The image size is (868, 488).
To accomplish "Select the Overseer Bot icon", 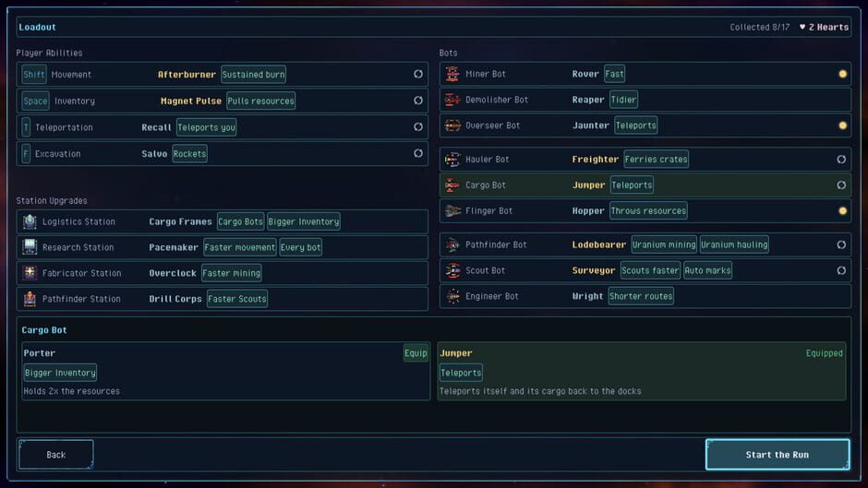I will pyautogui.click(x=452, y=125).
